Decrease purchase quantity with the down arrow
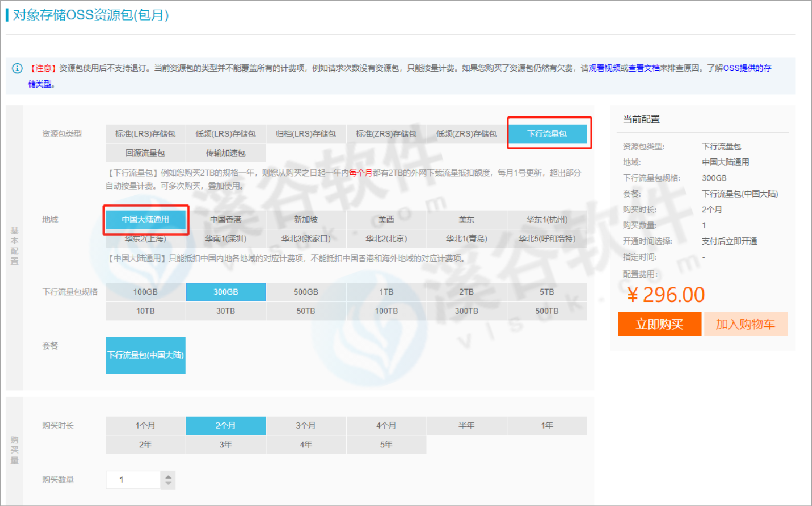This screenshot has height=506, width=812. [x=168, y=484]
